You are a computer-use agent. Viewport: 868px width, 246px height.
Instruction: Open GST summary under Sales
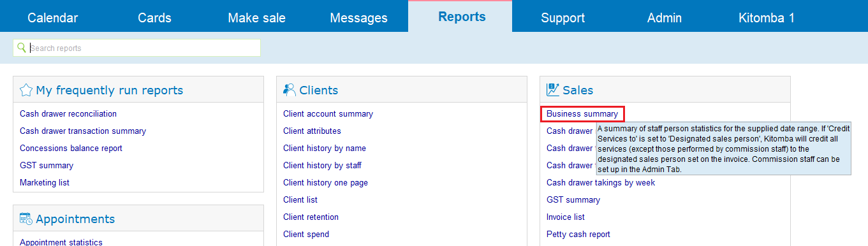pos(573,200)
